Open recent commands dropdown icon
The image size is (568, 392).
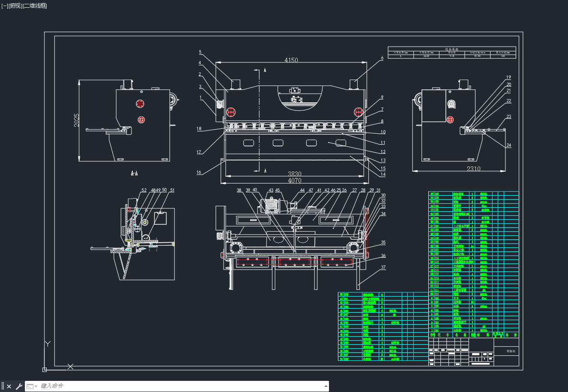point(32,386)
